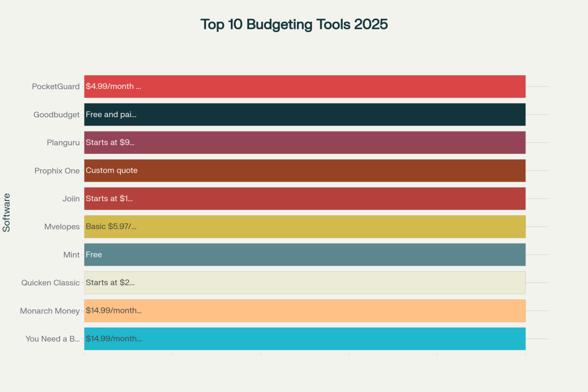Click the Goodbudget axis label
Screen dimensions: 588x392
pos(57,115)
